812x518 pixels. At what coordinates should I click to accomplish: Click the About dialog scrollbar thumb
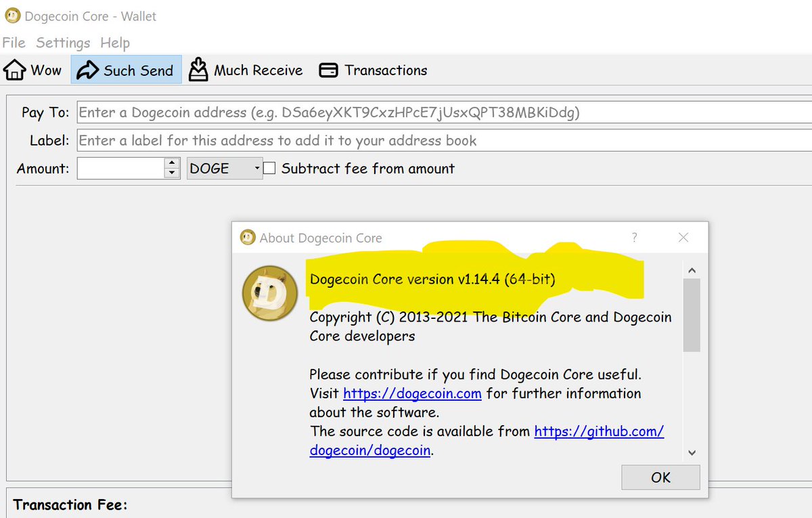(x=692, y=316)
